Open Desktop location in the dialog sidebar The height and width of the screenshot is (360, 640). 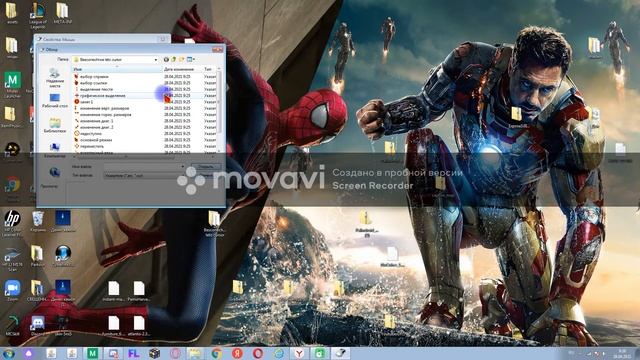click(55, 101)
